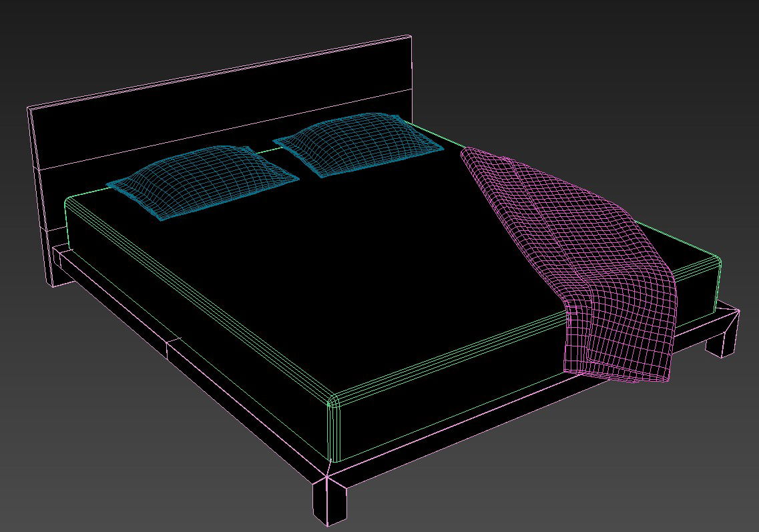Select the frame corner joint above the front leg
Image resolution: width=759 pixels, height=532 pixels.
click(x=326, y=475)
